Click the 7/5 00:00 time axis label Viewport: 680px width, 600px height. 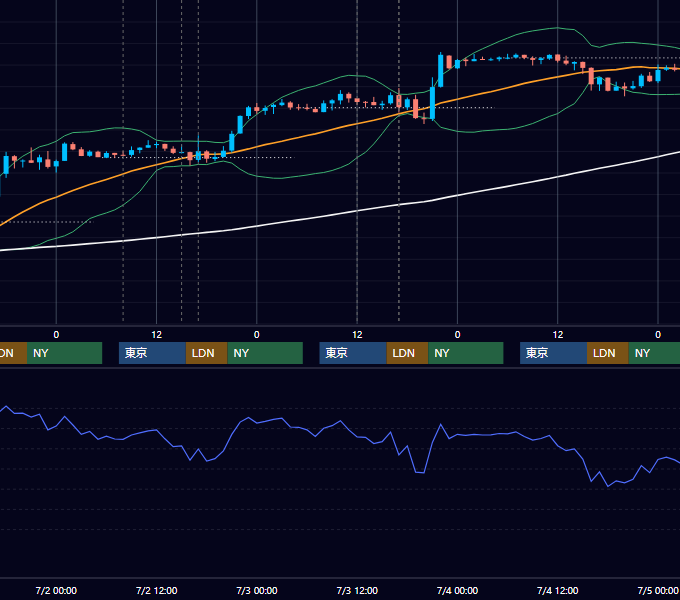pos(658,590)
